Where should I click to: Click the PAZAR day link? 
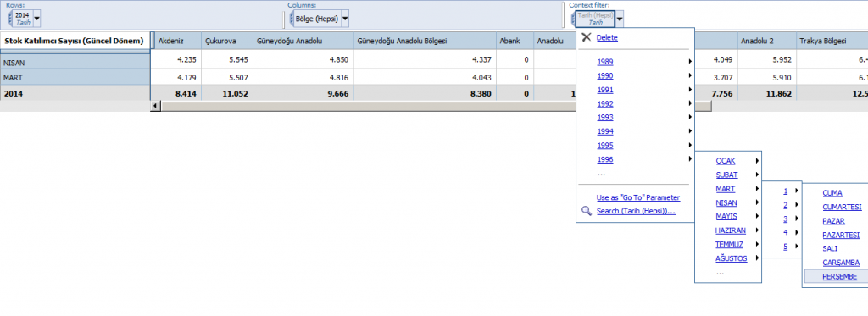coord(834,221)
